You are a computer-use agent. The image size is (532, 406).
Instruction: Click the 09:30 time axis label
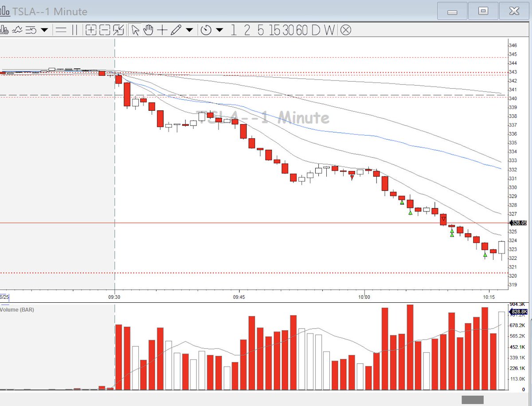point(114,297)
